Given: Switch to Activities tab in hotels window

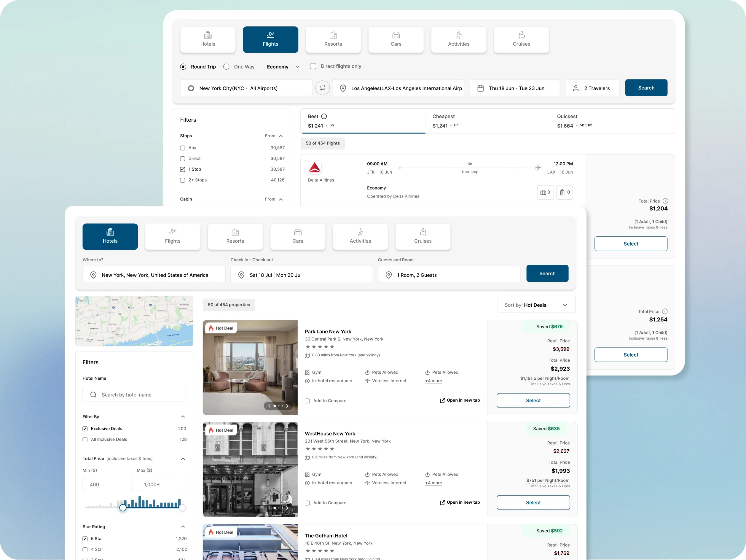Looking at the screenshot, I should [361, 237].
